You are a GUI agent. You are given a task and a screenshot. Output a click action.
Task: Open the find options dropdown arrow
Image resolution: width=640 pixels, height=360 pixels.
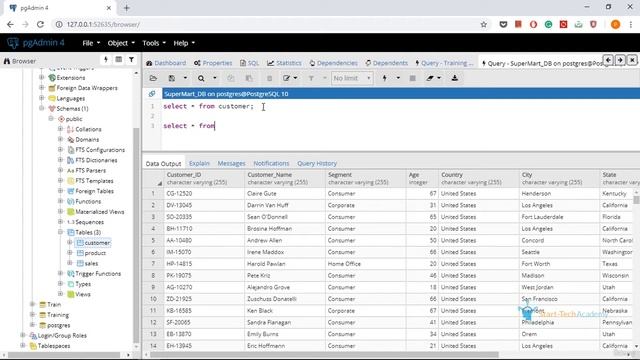tap(215, 78)
